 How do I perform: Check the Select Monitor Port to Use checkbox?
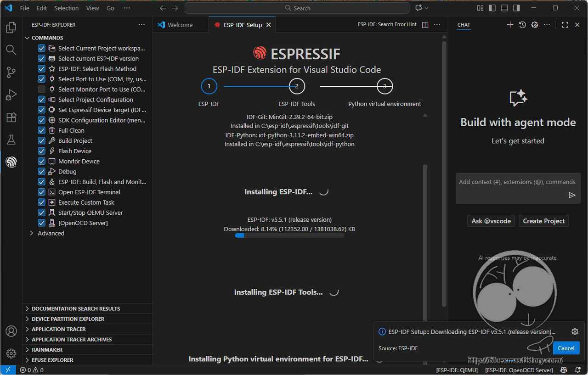41,90
